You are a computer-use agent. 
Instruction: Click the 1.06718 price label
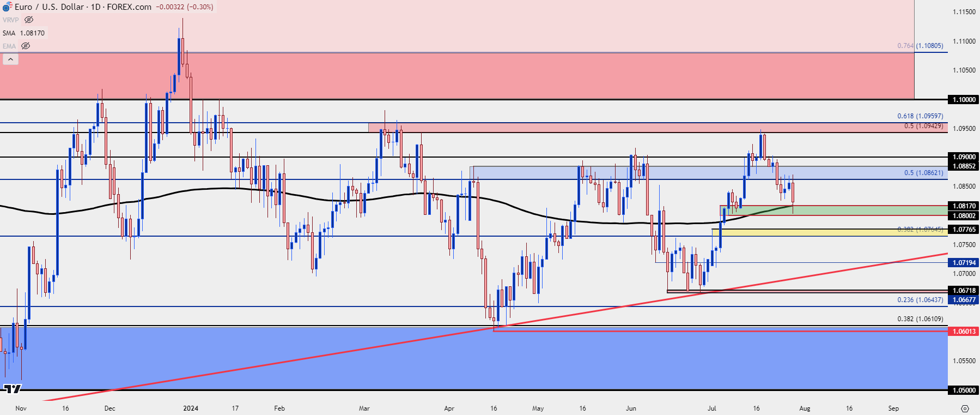[963, 291]
